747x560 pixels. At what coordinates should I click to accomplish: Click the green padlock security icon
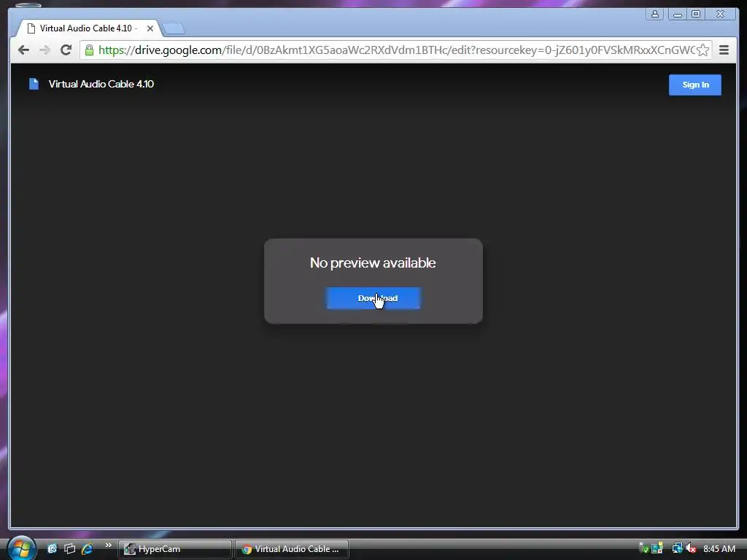tap(89, 50)
